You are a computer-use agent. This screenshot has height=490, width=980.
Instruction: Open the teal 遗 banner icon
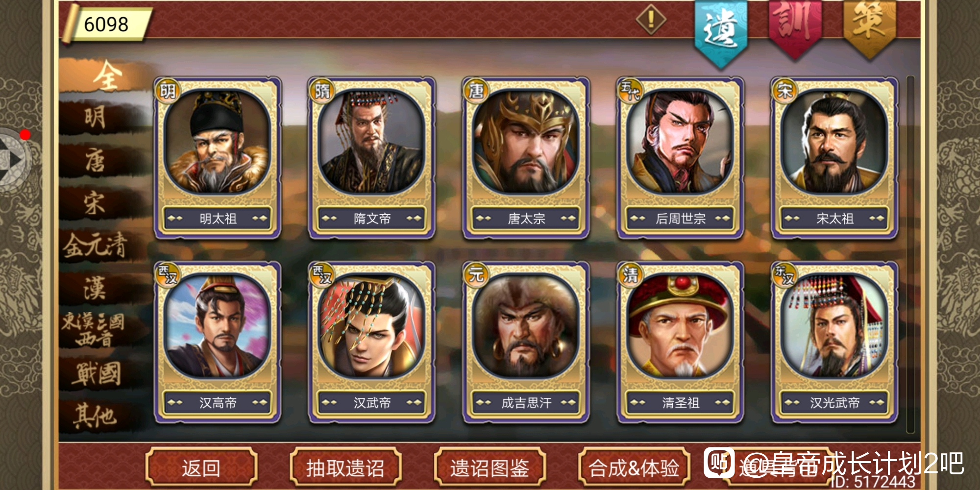click(x=721, y=32)
